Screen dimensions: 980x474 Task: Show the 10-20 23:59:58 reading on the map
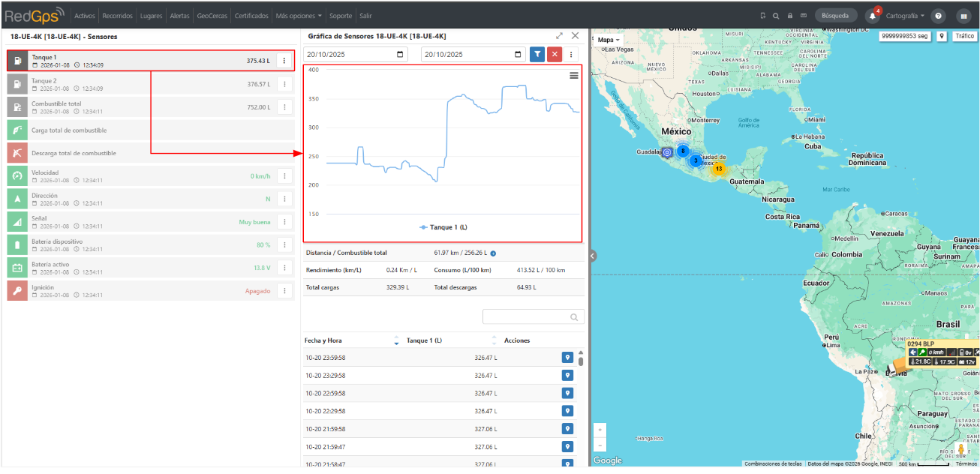(568, 358)
